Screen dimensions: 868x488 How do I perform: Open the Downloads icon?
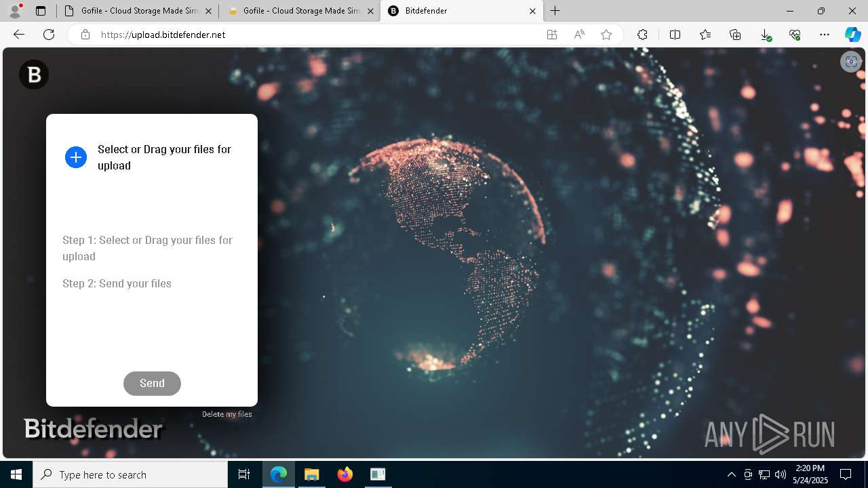click(765, 35)
